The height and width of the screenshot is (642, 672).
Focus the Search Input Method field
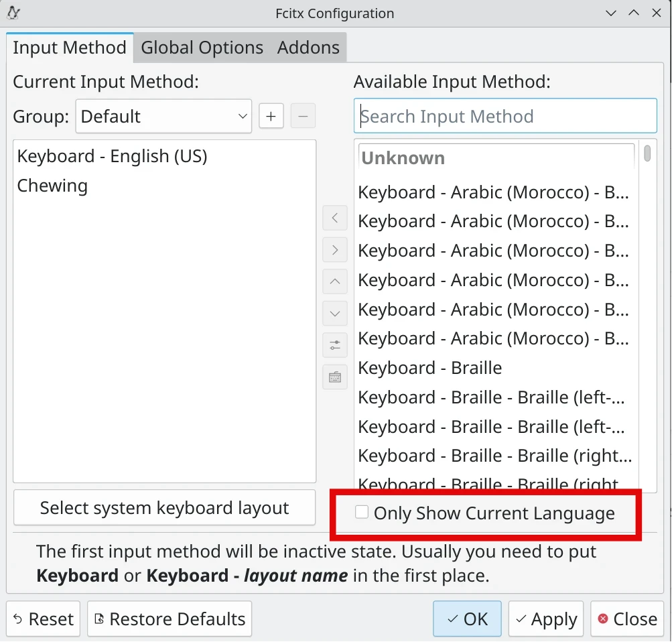(x=505, y=116)
